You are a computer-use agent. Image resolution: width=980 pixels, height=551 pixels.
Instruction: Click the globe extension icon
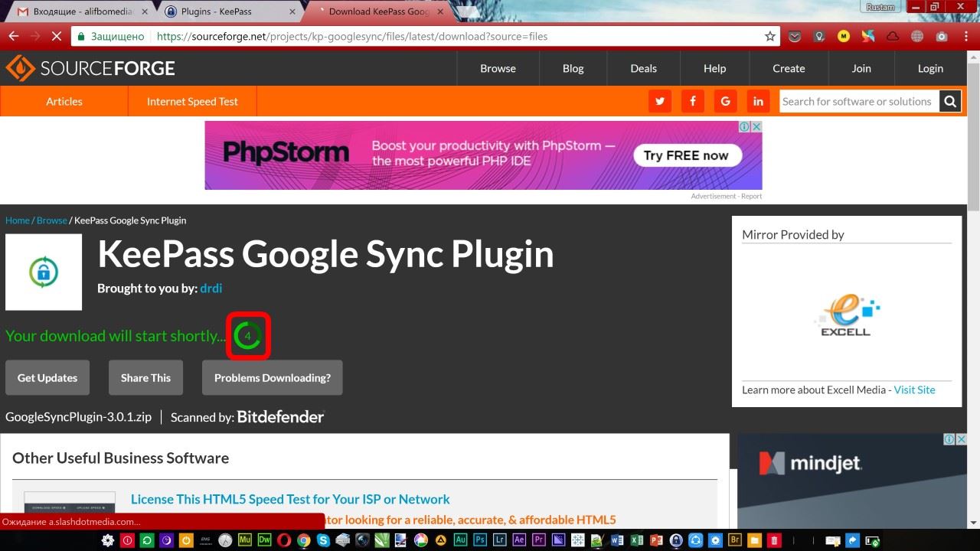[x=917, y=36]
